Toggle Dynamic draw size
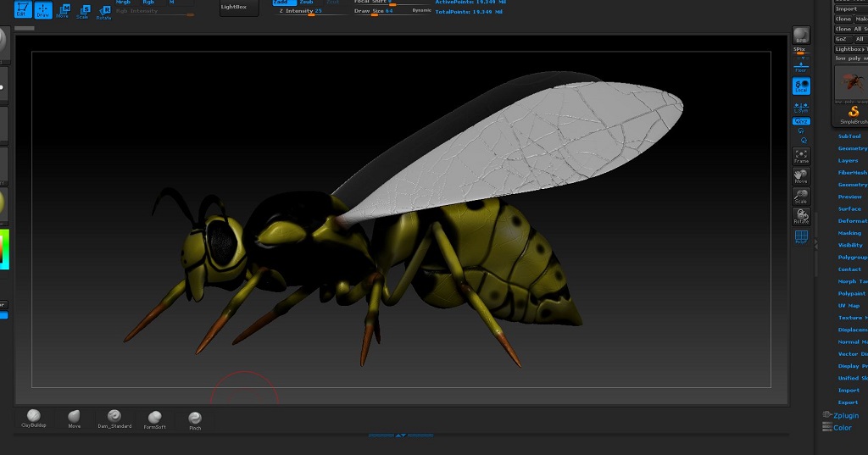 (421, 10)
